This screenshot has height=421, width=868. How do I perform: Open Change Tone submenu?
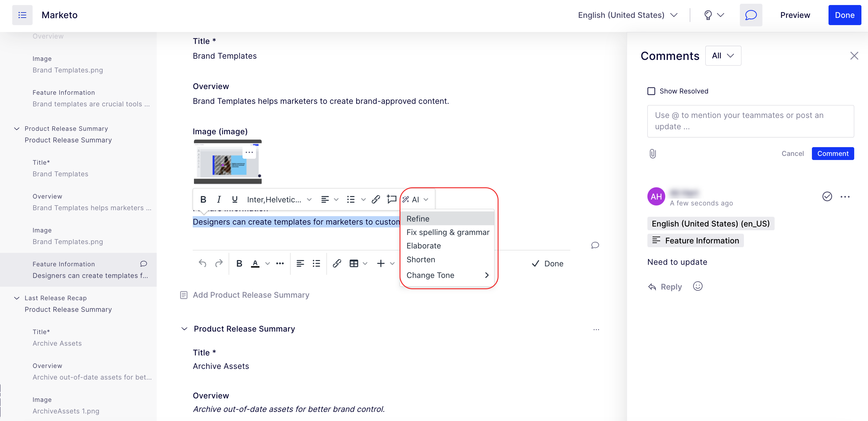447,275
